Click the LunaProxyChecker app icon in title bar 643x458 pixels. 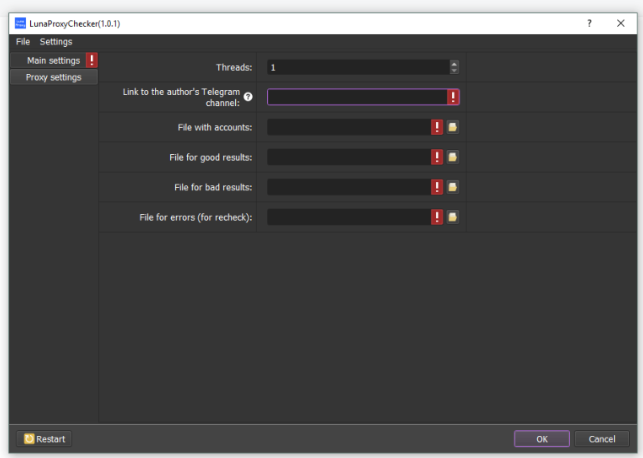pos(20,23)
